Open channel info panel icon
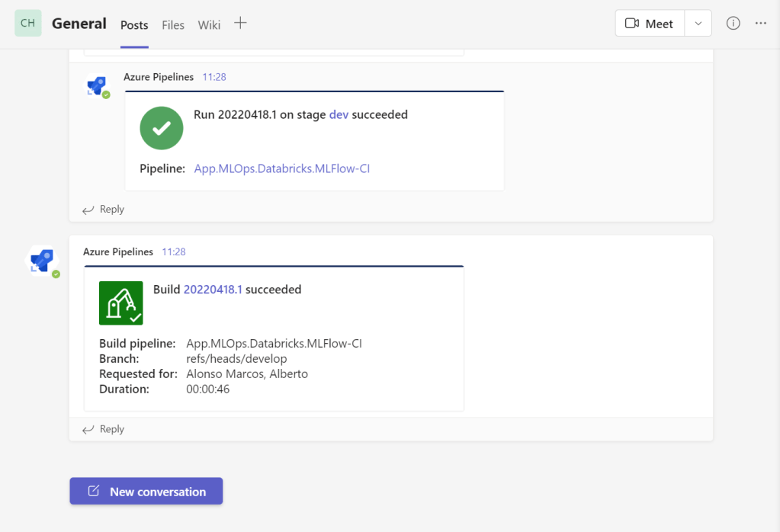This screenshot has height=532, width=780. 733,24
